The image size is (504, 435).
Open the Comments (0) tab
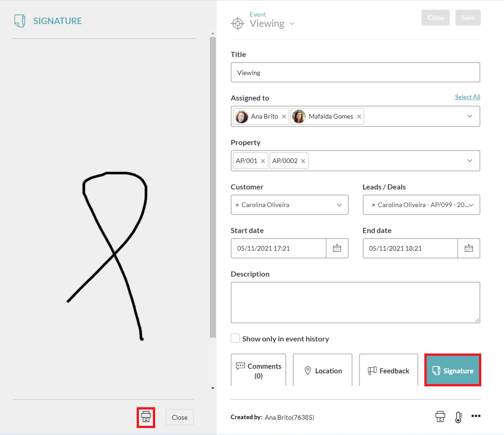point(258,370)
